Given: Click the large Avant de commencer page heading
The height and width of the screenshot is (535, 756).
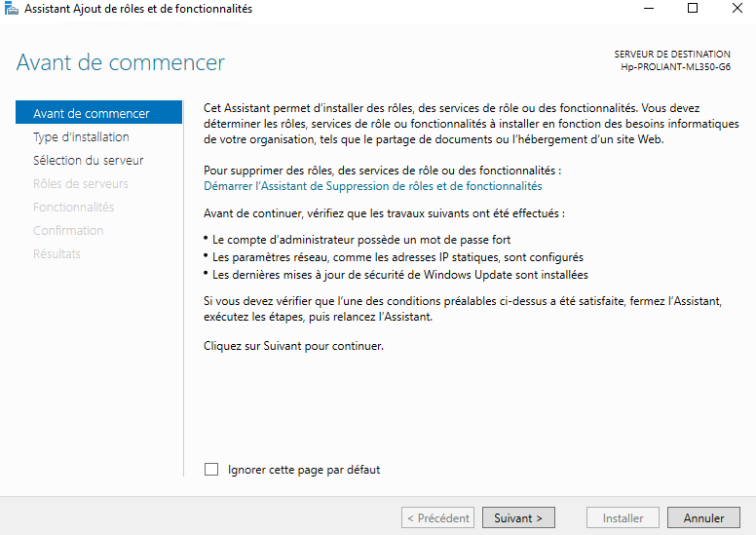Looking at the screenshot, I should pos(121,63).
